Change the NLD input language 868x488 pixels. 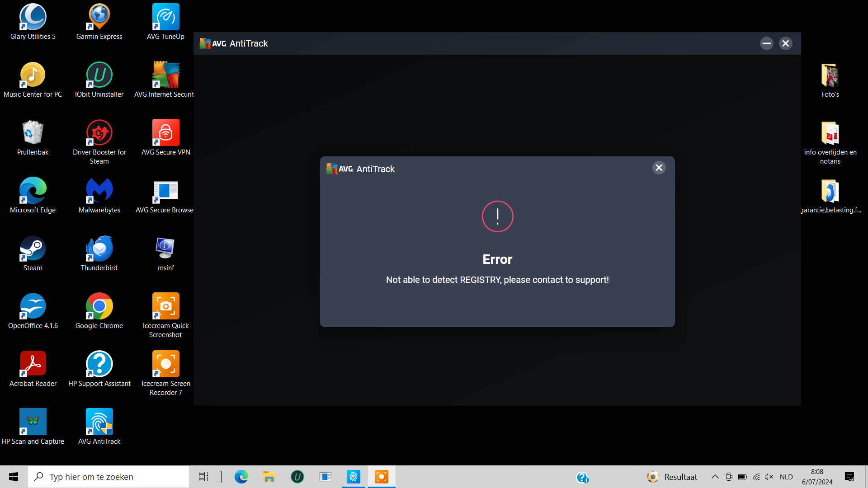[786, 477]
